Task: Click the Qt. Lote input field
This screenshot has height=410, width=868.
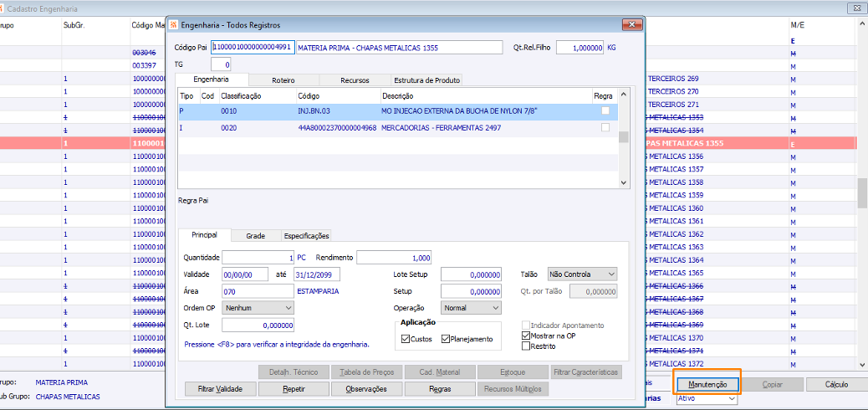Action: tap(258, 325)
